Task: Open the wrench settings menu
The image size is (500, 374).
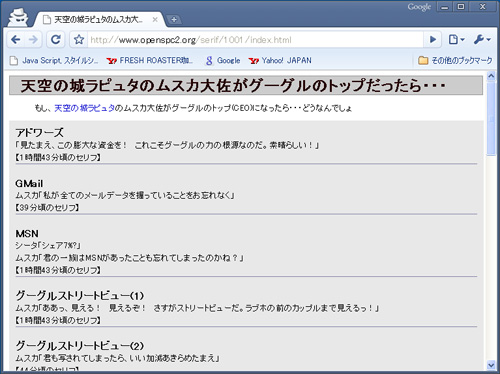Action: click(482, 40)
